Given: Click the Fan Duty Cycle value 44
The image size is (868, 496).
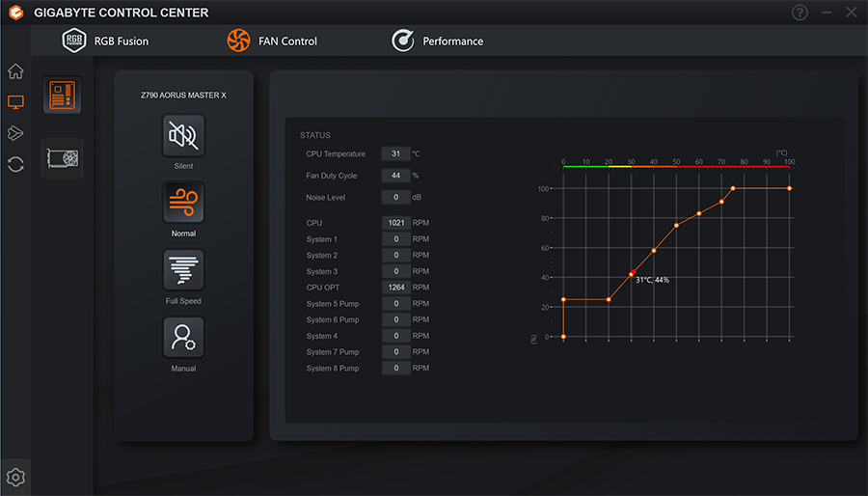Looking at the screenshot, I should tap(395, 176).
